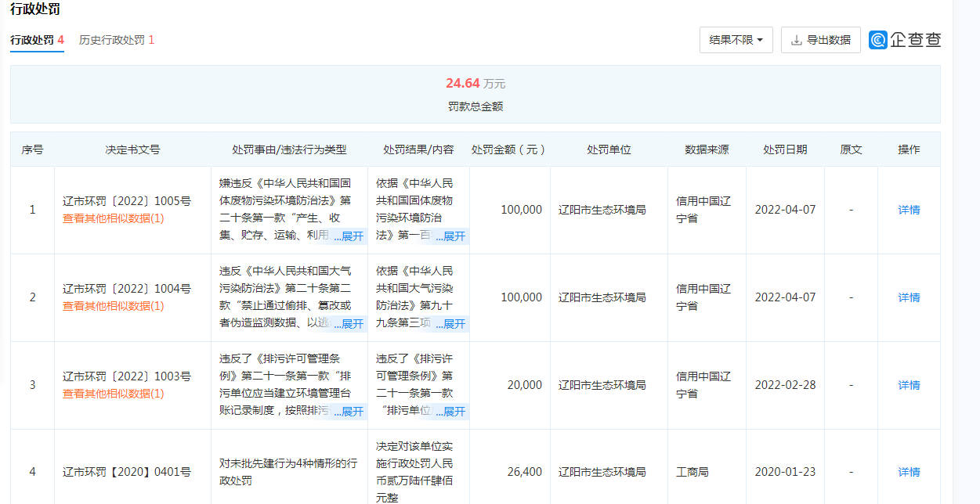Click the 企查查 logo icon
The image size is (980, 504).
pyautogui.click(x=877, y=40)
